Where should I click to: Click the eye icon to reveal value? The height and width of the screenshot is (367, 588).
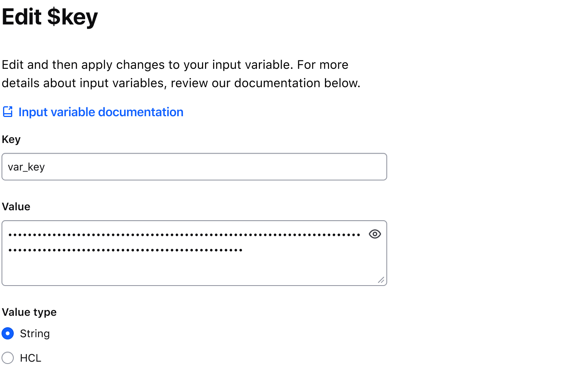coord(375,234)
